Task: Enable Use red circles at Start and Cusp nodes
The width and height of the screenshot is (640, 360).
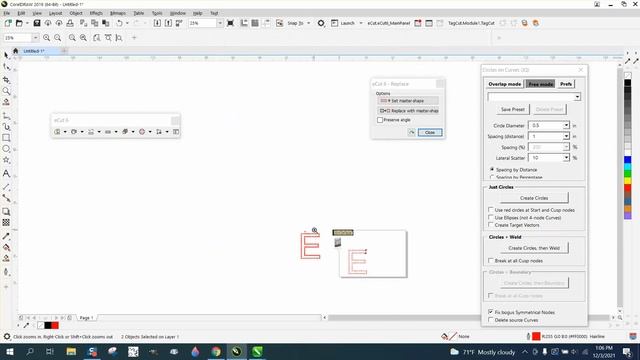Action: coord(491,209)
